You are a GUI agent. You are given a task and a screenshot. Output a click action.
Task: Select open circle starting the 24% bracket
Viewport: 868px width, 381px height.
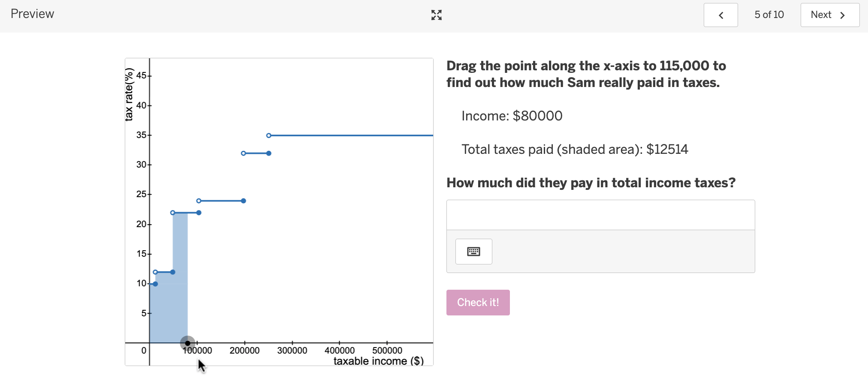click(199, 201)
